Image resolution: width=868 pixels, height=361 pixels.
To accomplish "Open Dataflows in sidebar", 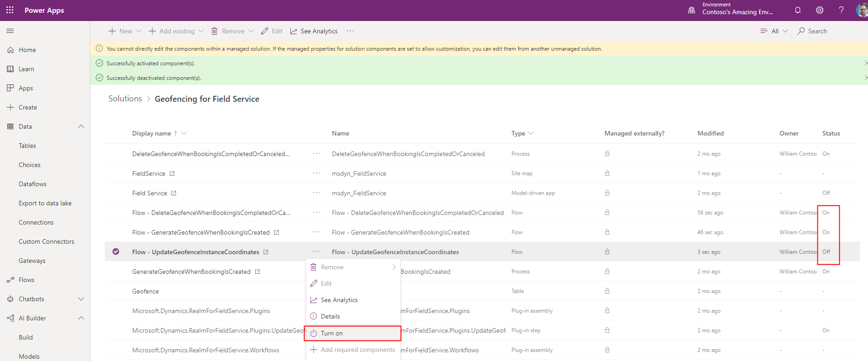I will [32, 184].
